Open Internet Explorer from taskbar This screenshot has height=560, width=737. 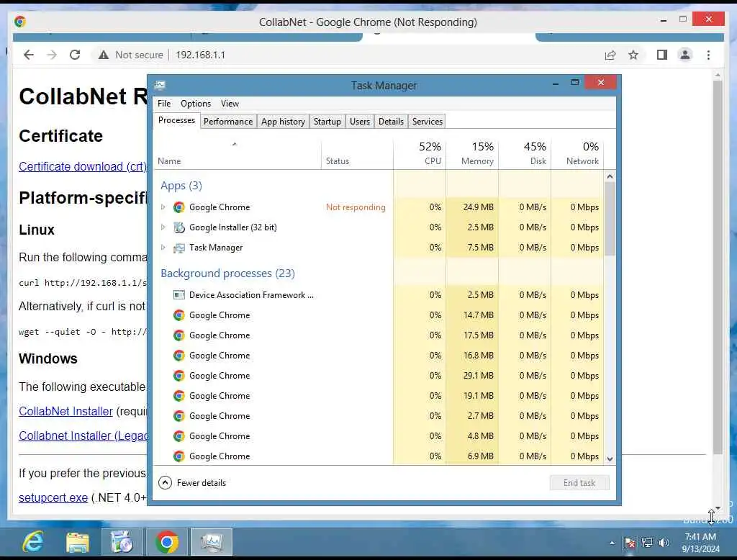click(x=33, y=542)
